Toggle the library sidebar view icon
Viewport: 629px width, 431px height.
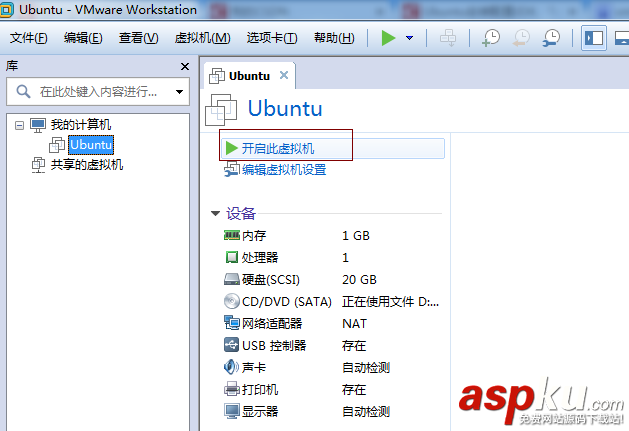pyautogui.click(x=594, y=38)
